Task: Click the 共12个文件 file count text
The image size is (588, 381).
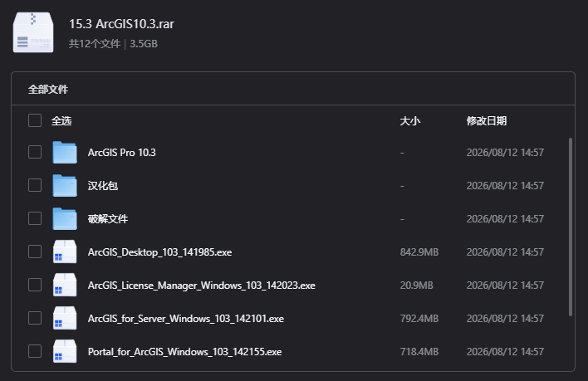Action: coord(95,44)
